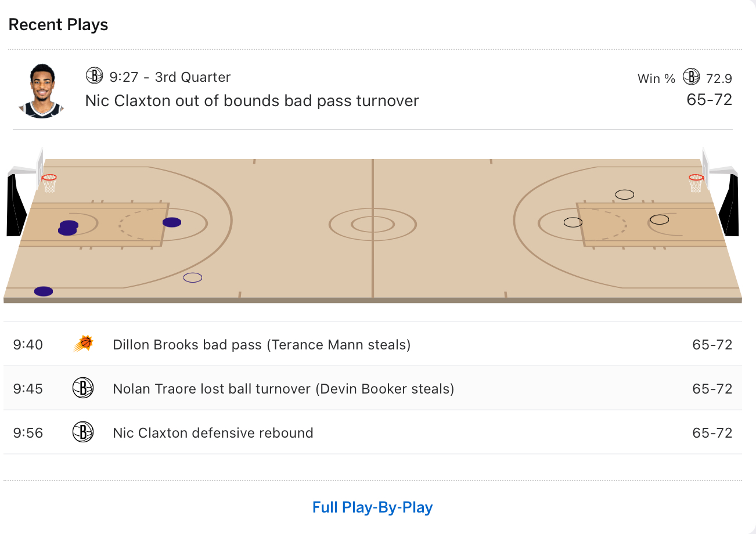Click Nic Claxton's player headshot

tap(42, 91)
